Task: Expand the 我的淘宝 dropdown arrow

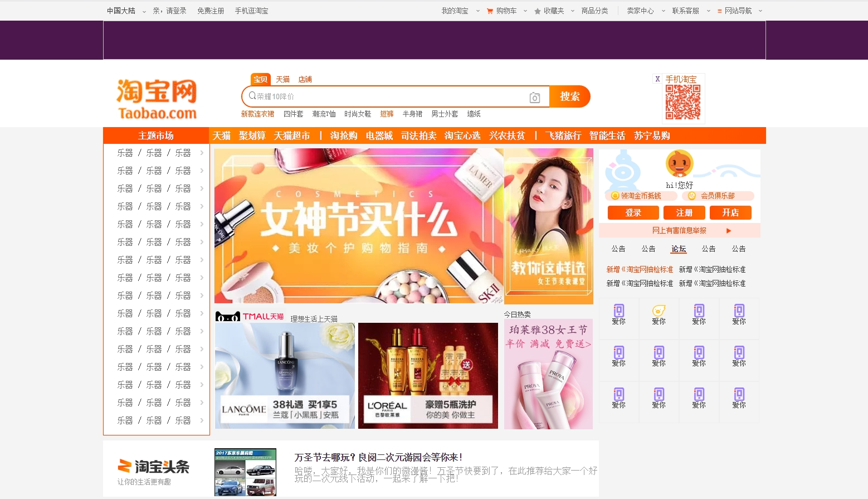Action: [478, 11]
